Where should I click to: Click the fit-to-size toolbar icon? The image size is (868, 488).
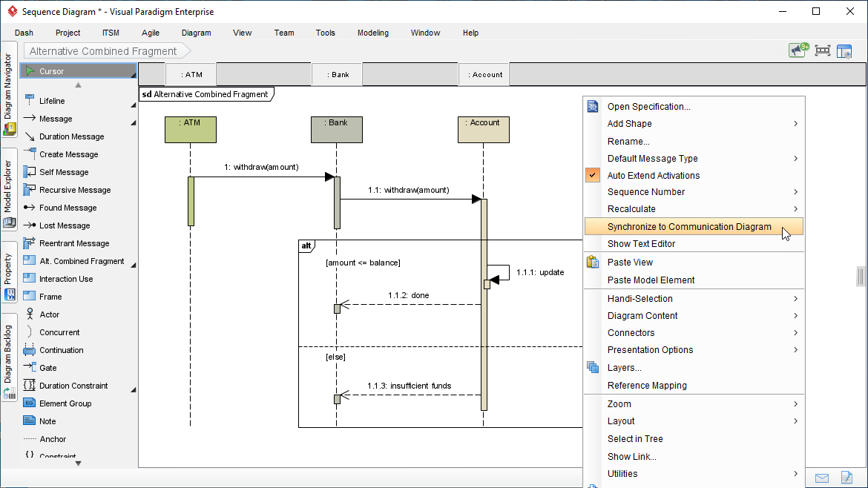[823, 51]
